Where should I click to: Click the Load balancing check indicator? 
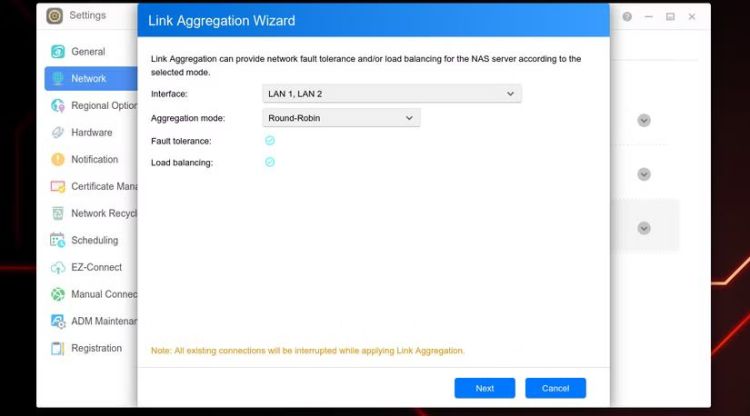coord(270,162)
